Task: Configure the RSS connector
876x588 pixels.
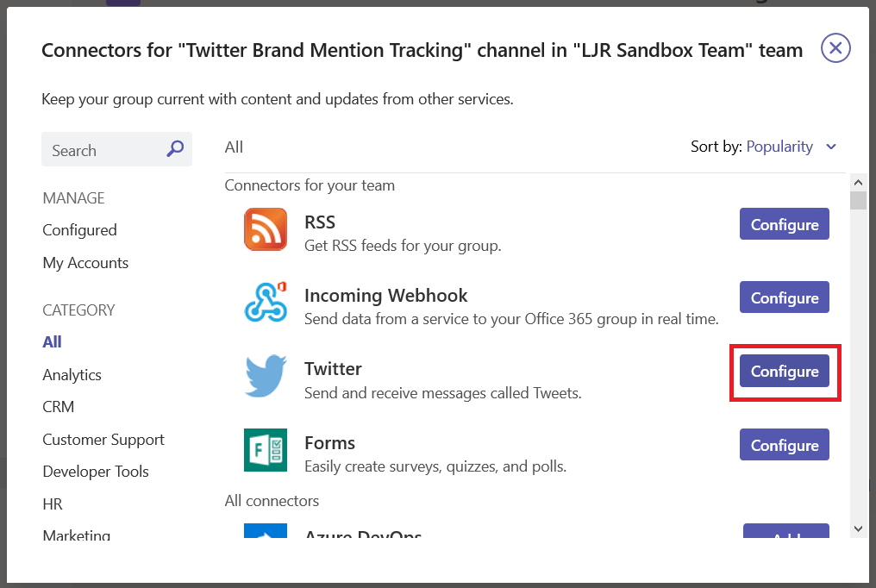Action: point(785,224)
